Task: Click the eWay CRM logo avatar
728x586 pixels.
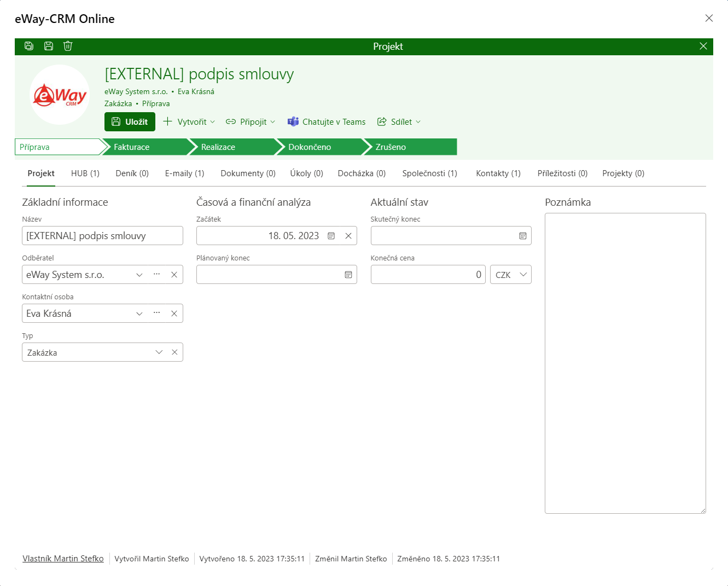Action: click(60, 95)
